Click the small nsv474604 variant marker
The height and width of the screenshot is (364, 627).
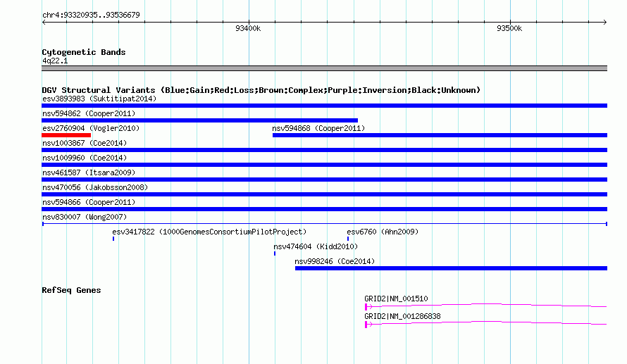tap(275, 253)
